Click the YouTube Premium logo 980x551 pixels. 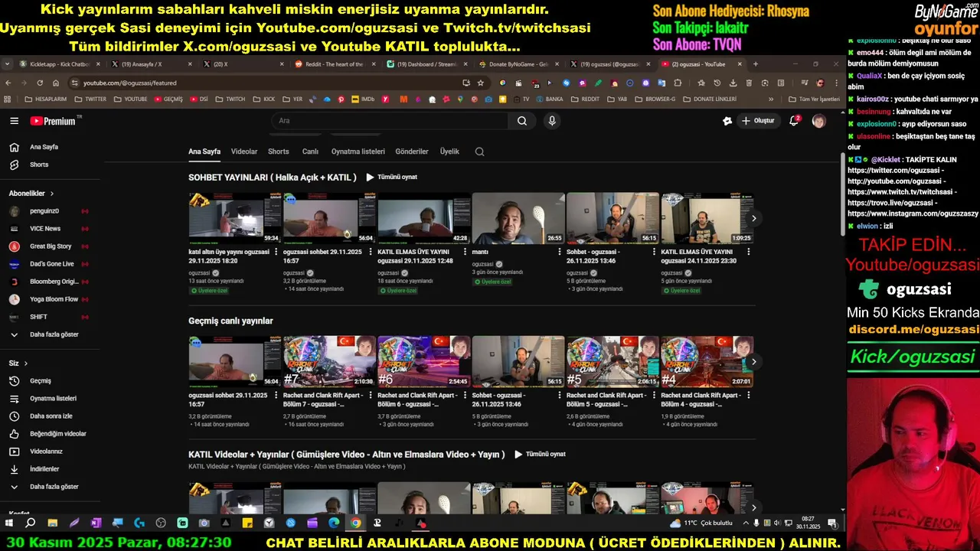point(53,121)
